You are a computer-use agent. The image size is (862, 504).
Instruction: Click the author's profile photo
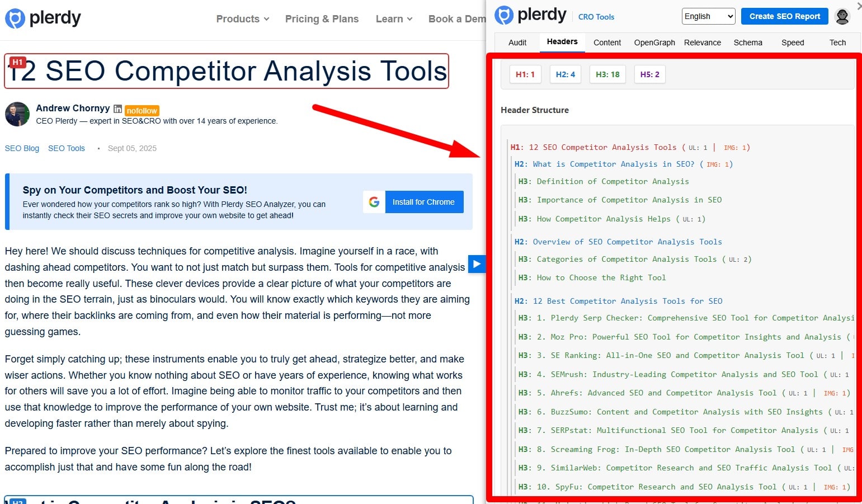[x=17, y=114]
